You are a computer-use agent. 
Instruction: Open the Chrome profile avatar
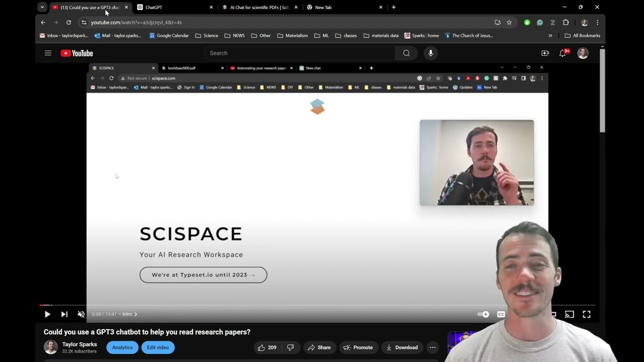pyautogui.click(x=584, y=22)
